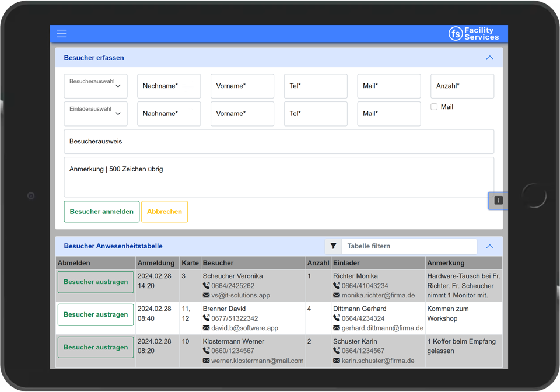Click phone icon for Scheucher Veronika
Screen dimensions: 560x392
[206, 286]
